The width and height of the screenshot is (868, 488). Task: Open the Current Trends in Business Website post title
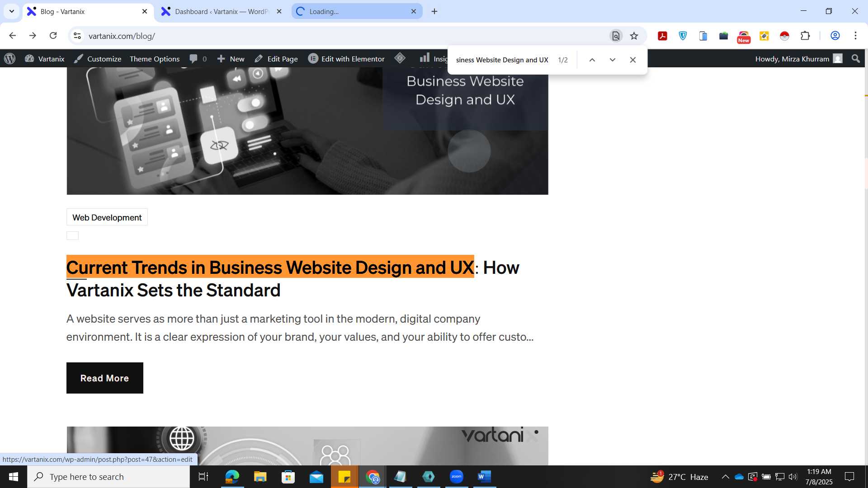click(292, 278)
